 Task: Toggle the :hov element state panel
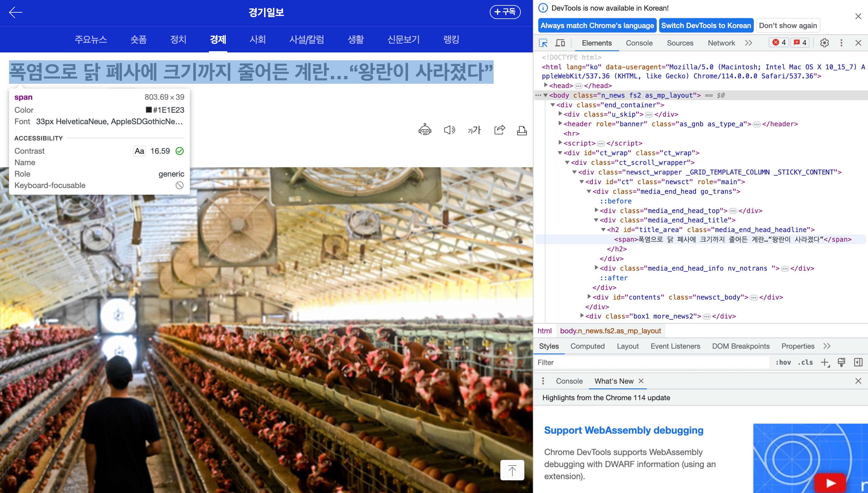click(x=783, y=362)
